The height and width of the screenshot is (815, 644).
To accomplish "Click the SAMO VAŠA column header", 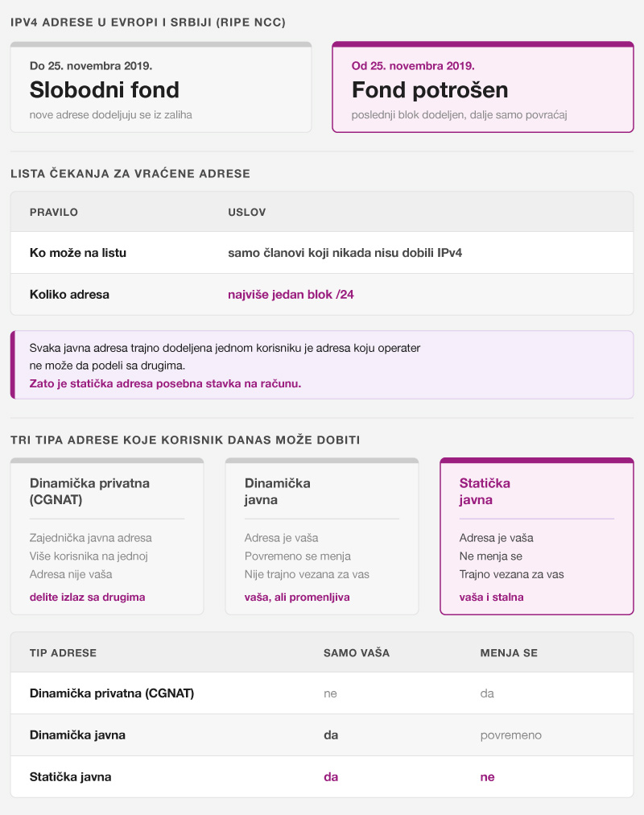I will point(357,653).
